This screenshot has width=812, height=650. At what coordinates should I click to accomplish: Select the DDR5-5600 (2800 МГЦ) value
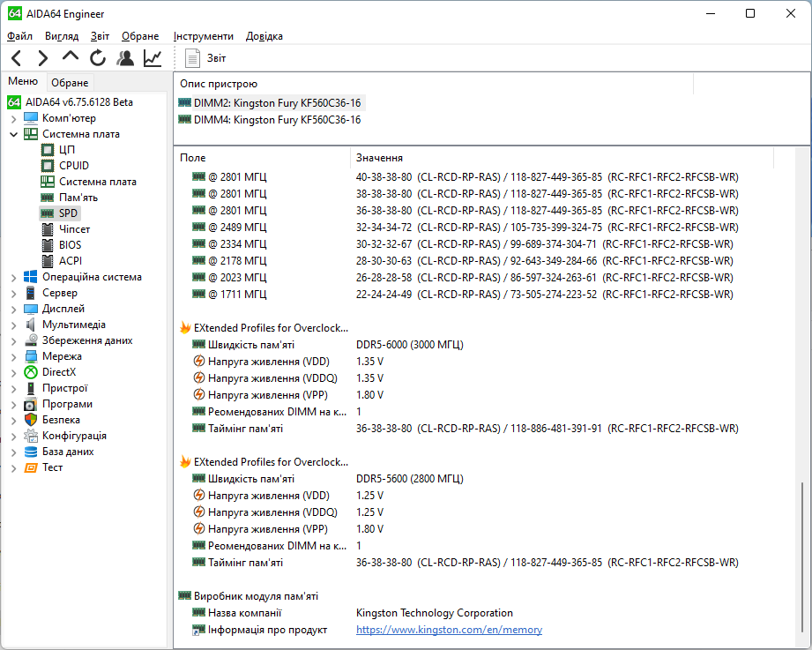[x=410, y=479]
